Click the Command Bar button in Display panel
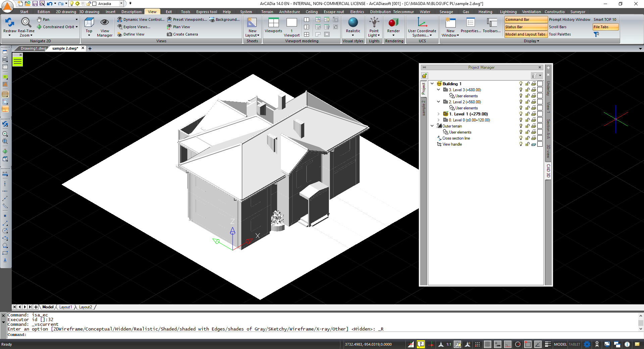This screenshot has width=644, height=349. [x=518, y=19]
